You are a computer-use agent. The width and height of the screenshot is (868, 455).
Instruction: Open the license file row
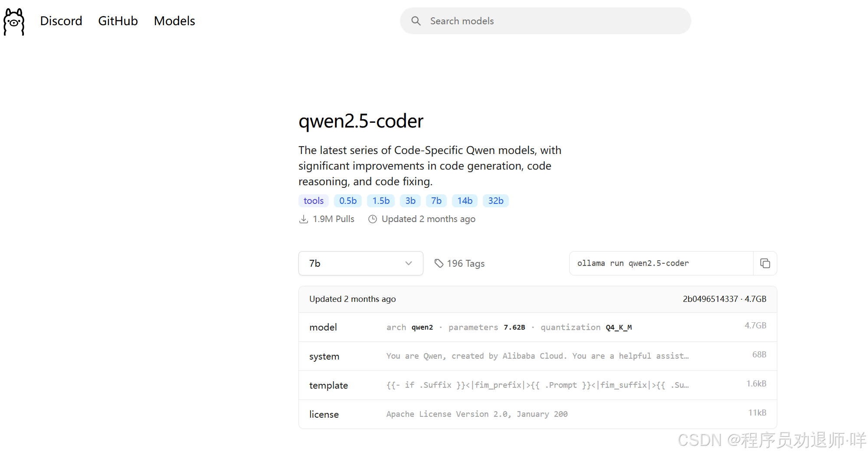(x=537, y=414)
